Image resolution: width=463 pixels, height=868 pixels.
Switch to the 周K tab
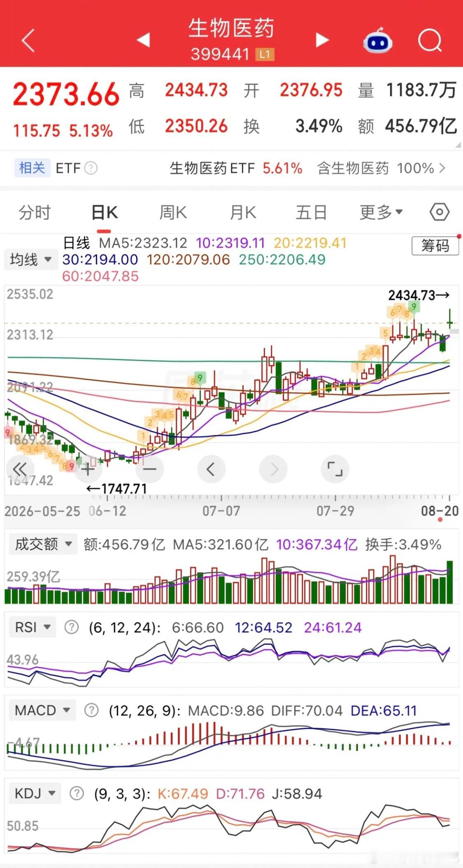(x=173, y=213)
